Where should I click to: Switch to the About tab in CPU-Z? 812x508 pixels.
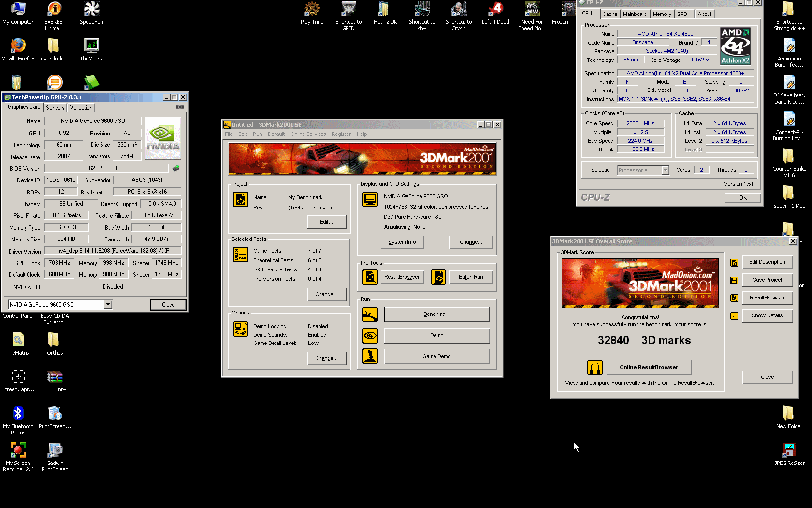704,14
